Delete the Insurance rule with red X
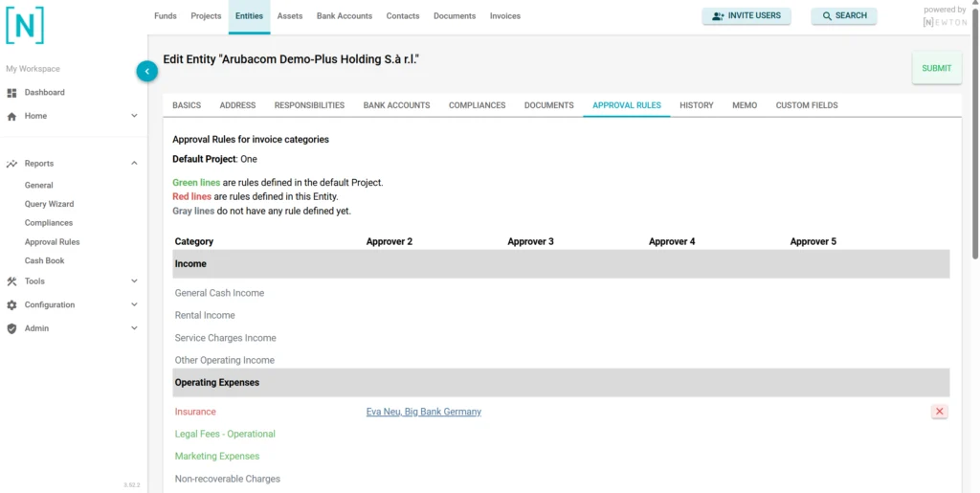 pos(939,412)
